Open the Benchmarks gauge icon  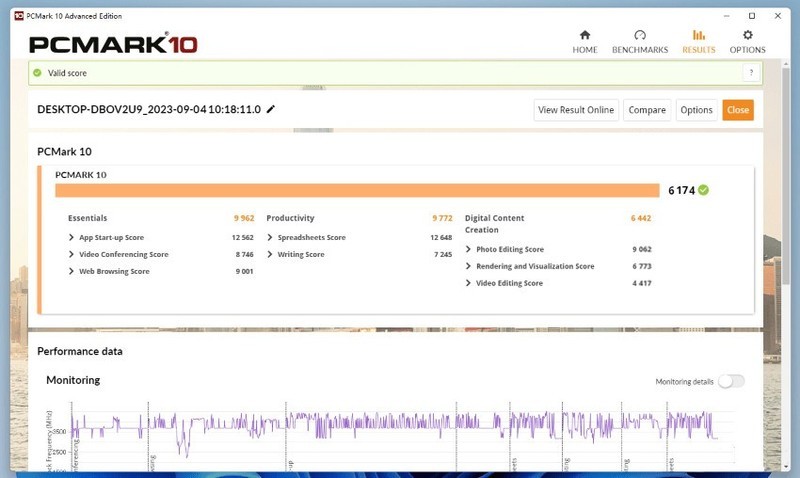[640, 35]
